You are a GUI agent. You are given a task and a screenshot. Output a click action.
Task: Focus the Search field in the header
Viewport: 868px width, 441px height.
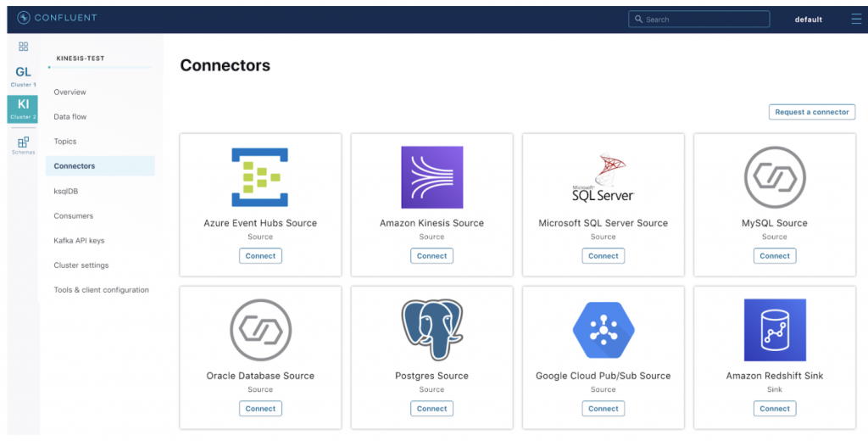click(704, 19)
